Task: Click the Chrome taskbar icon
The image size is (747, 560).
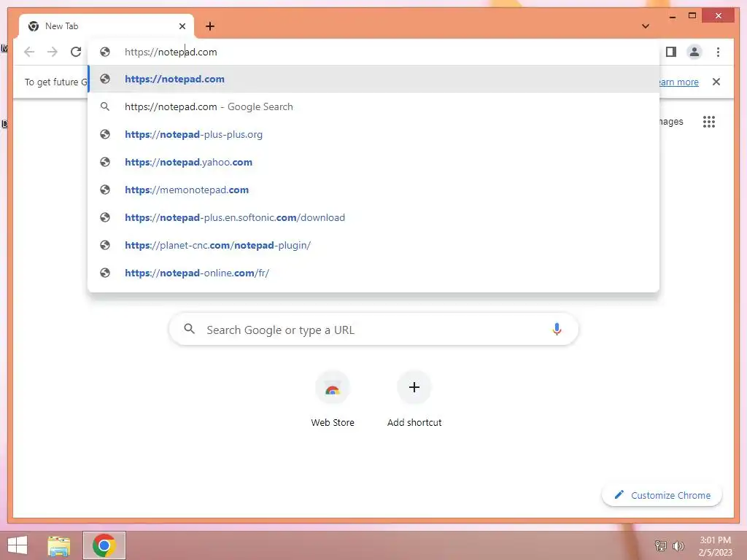Action: tap(104, 545)
